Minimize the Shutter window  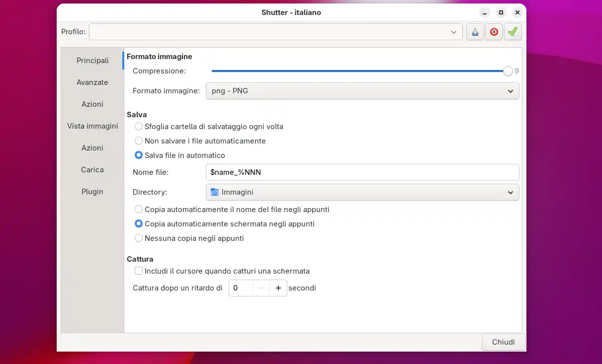[485, 12]
